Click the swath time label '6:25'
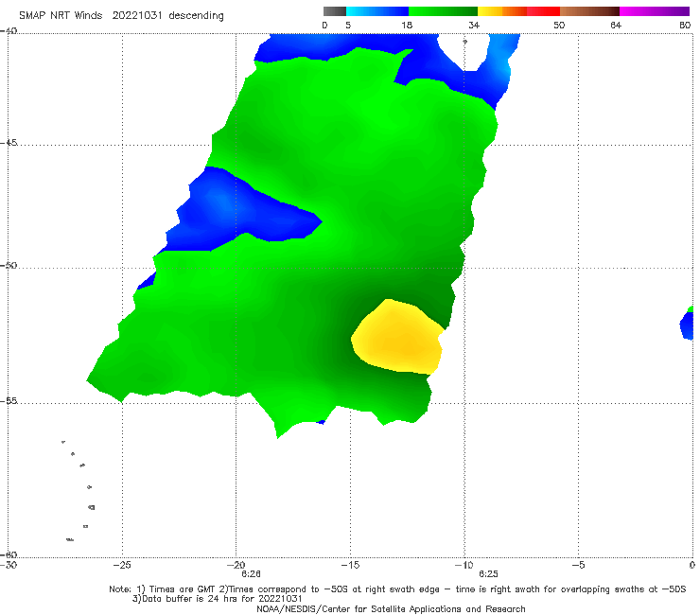The height and width of the screenshot is (615, 700). (488, 574)
